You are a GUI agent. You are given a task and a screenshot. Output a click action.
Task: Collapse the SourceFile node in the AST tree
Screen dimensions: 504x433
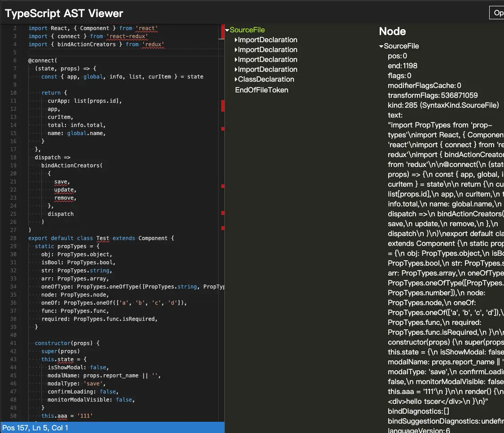[x=228, y=30]
